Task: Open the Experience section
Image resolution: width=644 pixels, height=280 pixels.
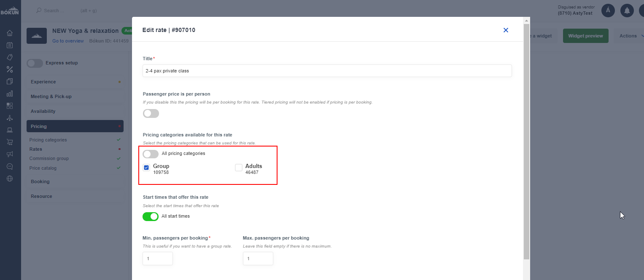Action: pyautogui.click(x=75, y=82)
